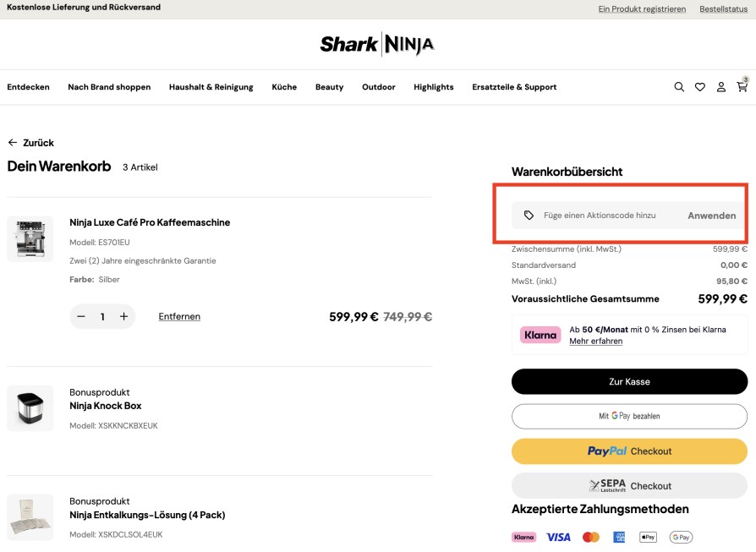The width and height of the screenshot is (756, 552).
Task: Click the promo code tag icon
Action: pos(529,215)
